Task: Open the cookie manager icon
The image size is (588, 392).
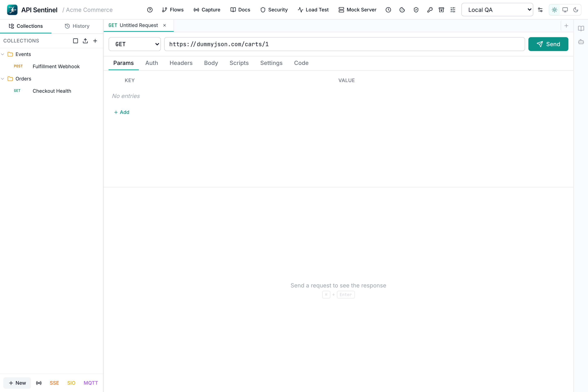Action: (402, 10)
